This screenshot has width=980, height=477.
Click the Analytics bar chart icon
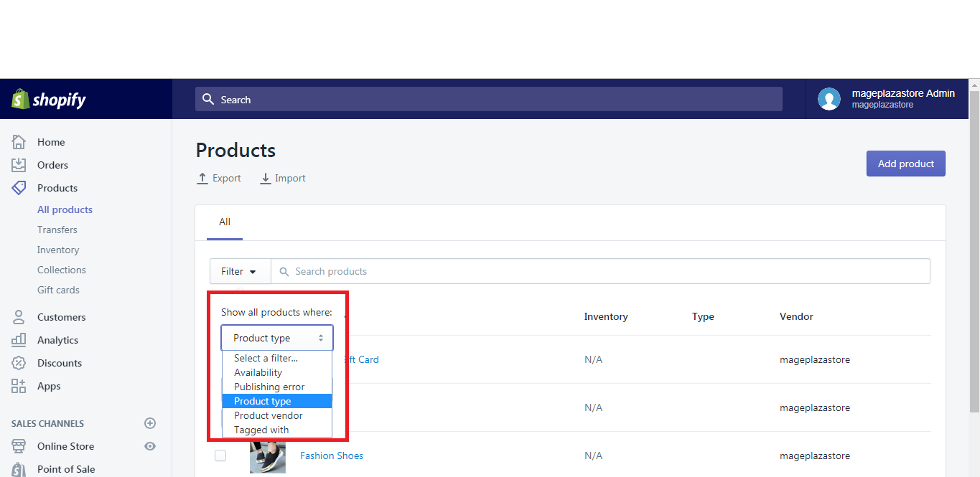click(x=19, y=340)
